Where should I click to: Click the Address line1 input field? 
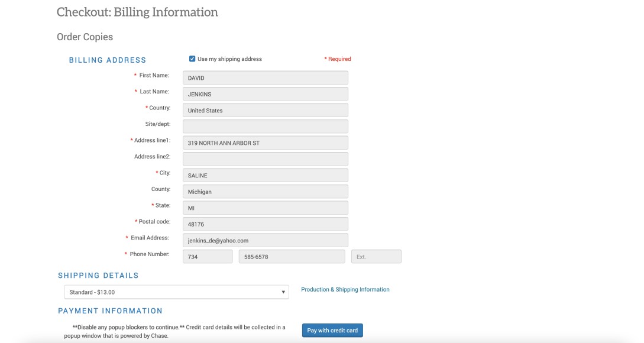pyautogui.click(x=265, y=143)
